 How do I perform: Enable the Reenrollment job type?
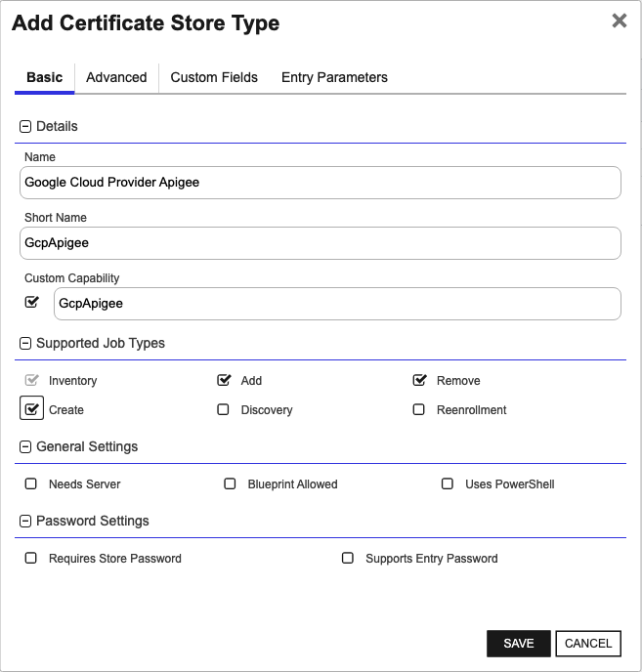[x=418, y=409]
